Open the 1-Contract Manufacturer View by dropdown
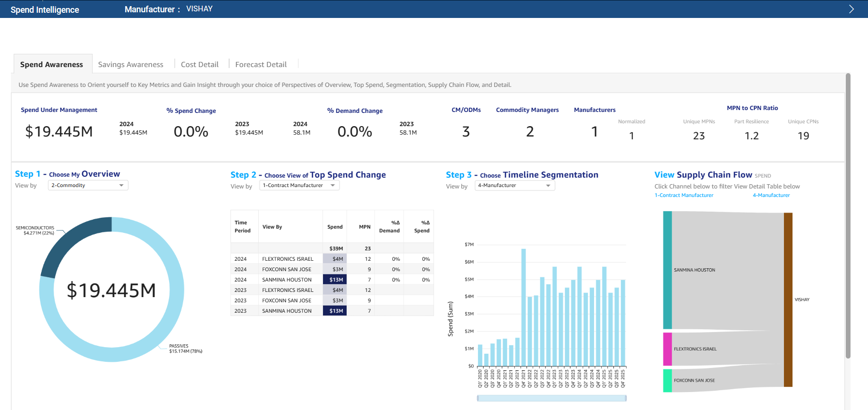Image resolution: width=868 pixels, height=410 pixels. click(x=299, y=186)
